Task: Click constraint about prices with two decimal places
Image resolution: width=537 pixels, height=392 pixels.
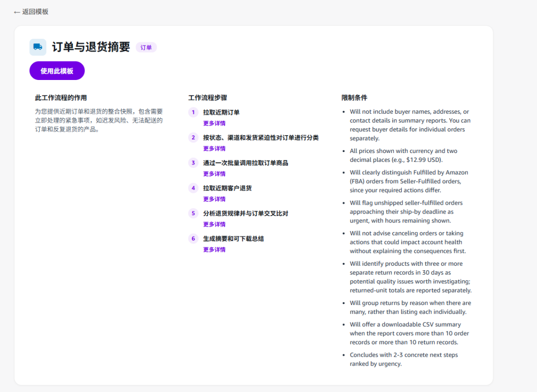Action: point(403,156)
